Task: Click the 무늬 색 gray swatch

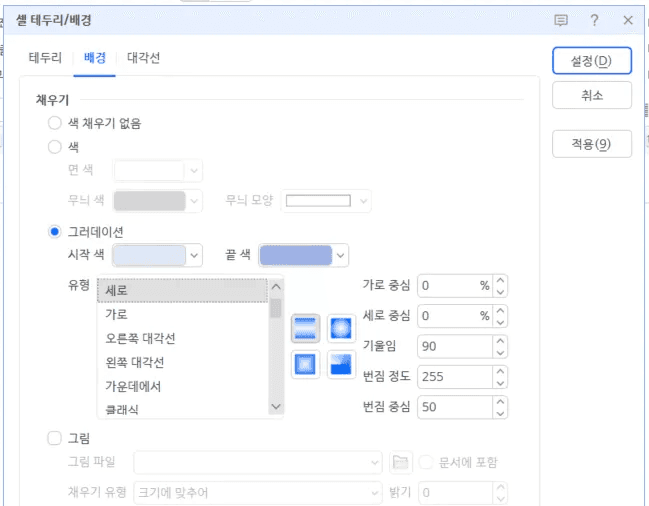Action: pyautogui.click(x=149, y=201)
